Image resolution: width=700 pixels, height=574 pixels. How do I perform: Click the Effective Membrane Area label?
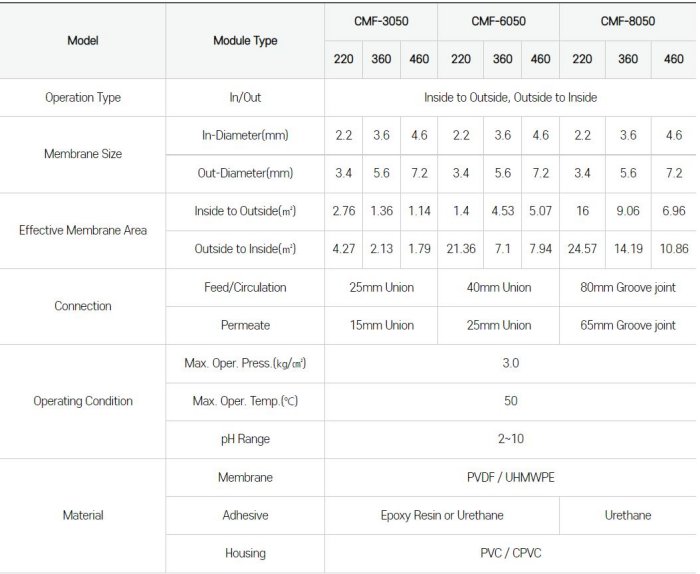tap(83, 230)
